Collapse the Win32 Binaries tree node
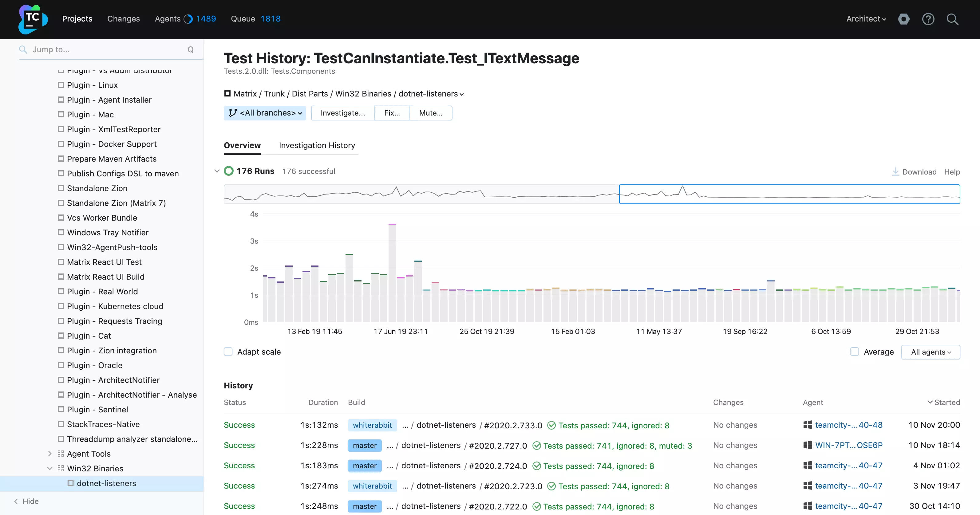980x515 pixels. click(x=50, y=468)
